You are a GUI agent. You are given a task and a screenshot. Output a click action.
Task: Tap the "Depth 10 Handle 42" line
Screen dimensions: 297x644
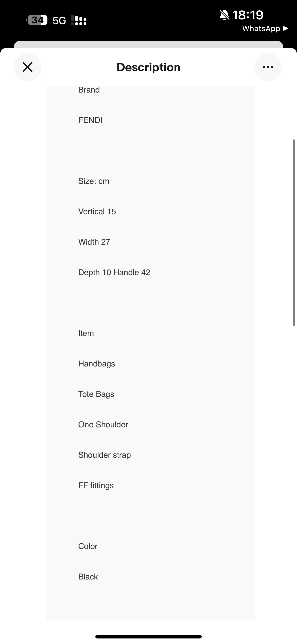[114, 272]
